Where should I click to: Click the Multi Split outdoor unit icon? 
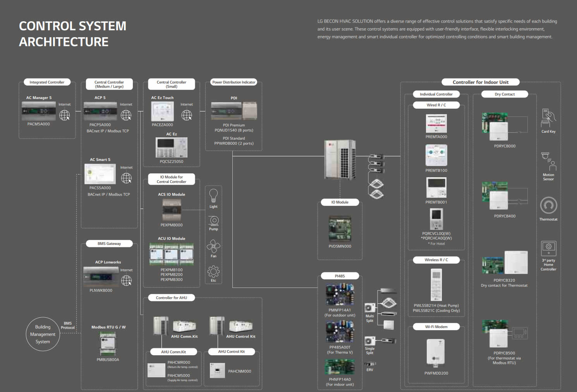(369, 308)
